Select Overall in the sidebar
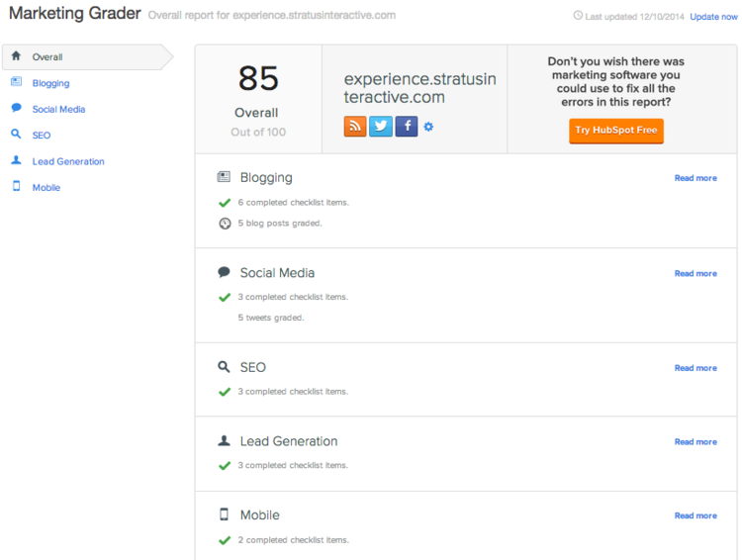This screenshot has width=742, height=560. pos(88,56)
